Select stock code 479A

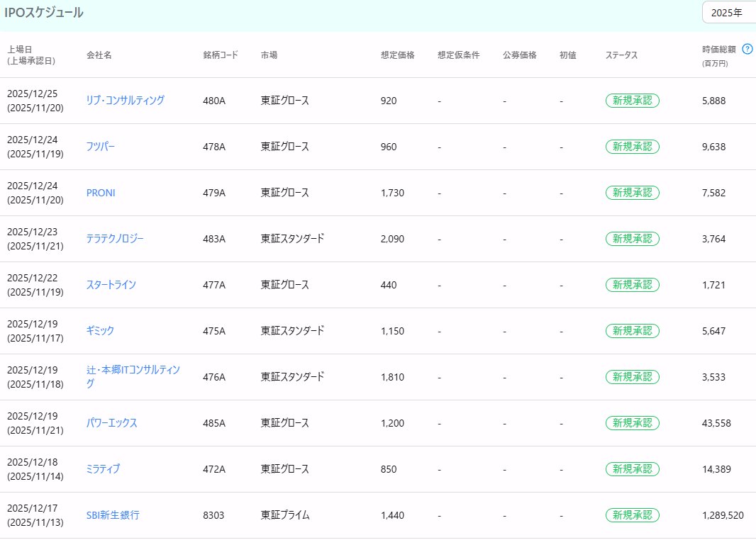(x=214, y=193)
